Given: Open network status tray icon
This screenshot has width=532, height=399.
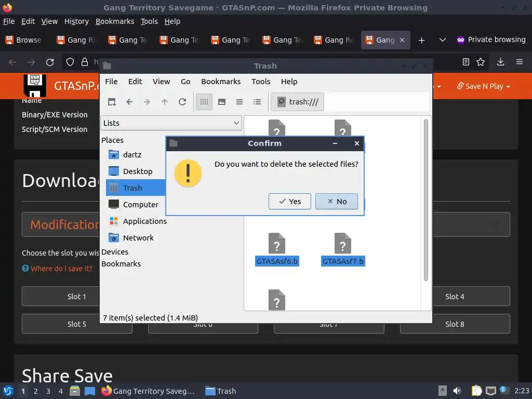Looking at the screenshot, I should pyautogui.click(x=490, y=391).
